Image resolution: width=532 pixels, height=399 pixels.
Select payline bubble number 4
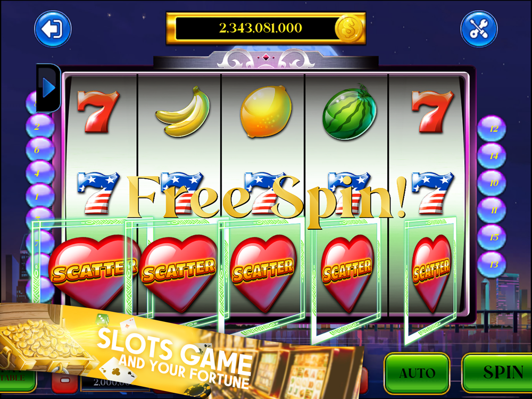click(40, 173)
